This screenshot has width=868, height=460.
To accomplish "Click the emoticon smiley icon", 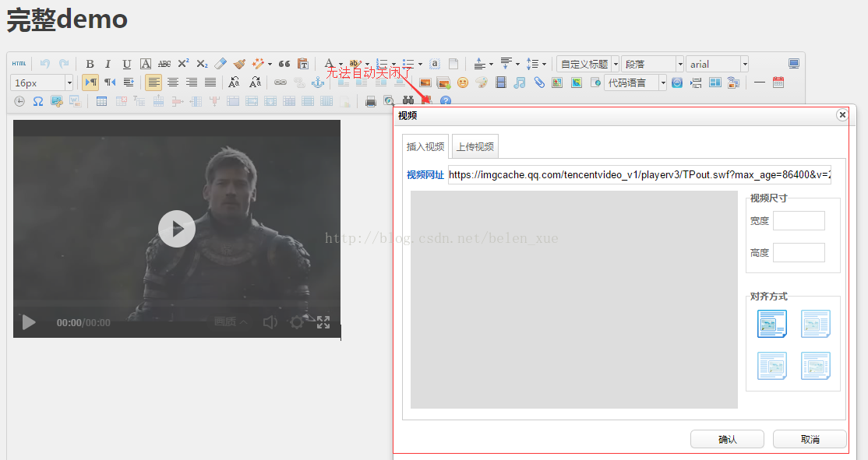I will [463, 83].
